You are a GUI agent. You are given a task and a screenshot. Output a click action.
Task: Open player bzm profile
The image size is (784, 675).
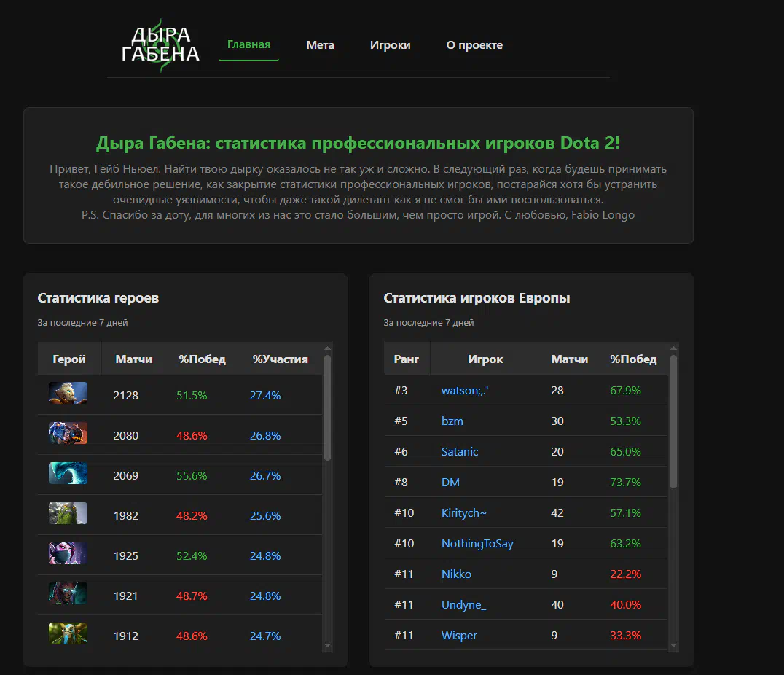tap(452, 421)
